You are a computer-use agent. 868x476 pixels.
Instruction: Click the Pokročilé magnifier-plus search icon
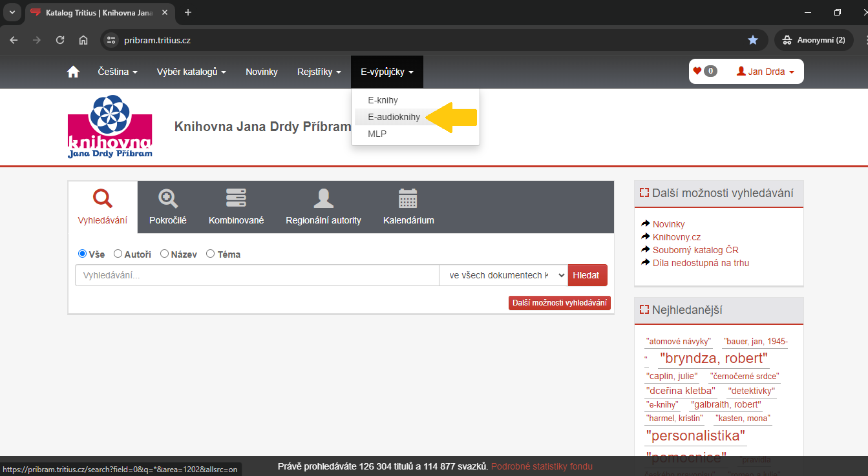168,199
